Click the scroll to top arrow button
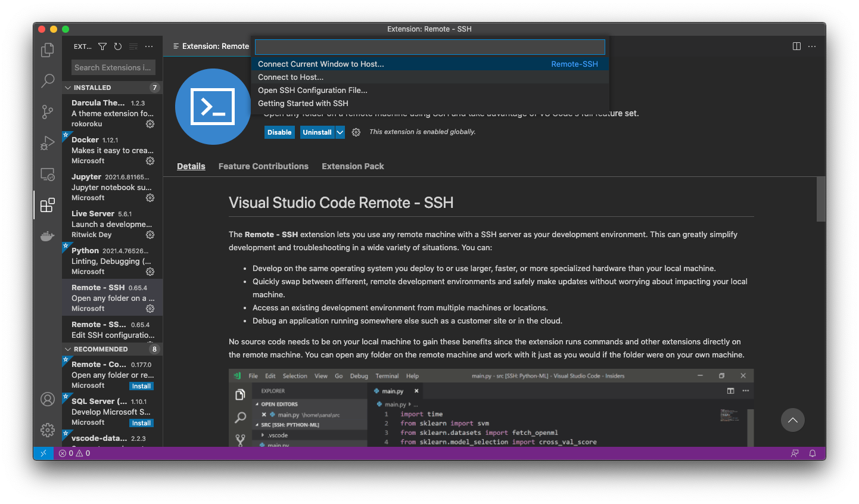859x504 pixels. click(792, 420)
